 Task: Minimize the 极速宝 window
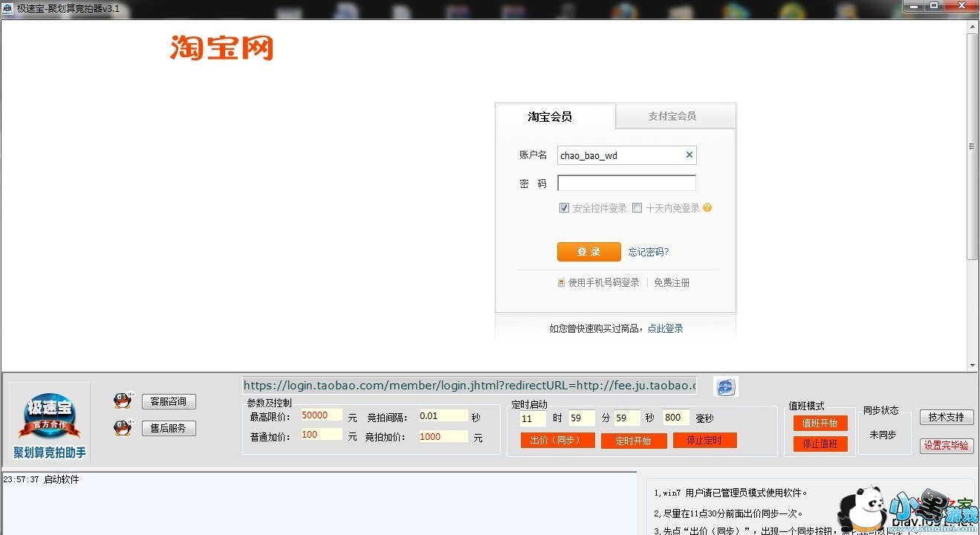pos(915,6)
